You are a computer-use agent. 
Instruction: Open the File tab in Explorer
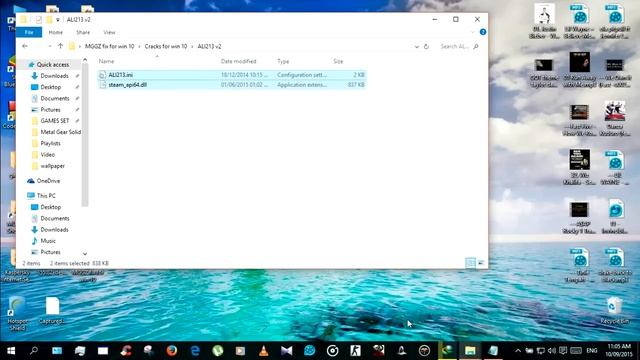click(x=29, y=32)
